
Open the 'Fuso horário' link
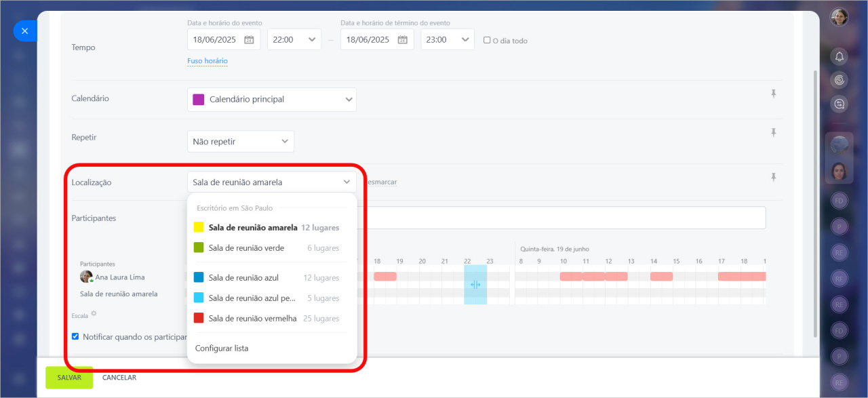click(x=208, y=61)
